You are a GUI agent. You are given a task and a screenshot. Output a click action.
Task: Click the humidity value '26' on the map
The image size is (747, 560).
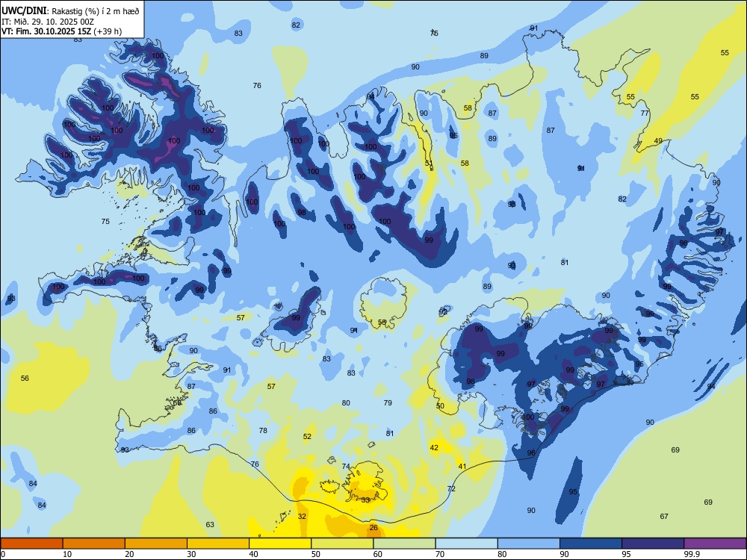coord(374,527)
